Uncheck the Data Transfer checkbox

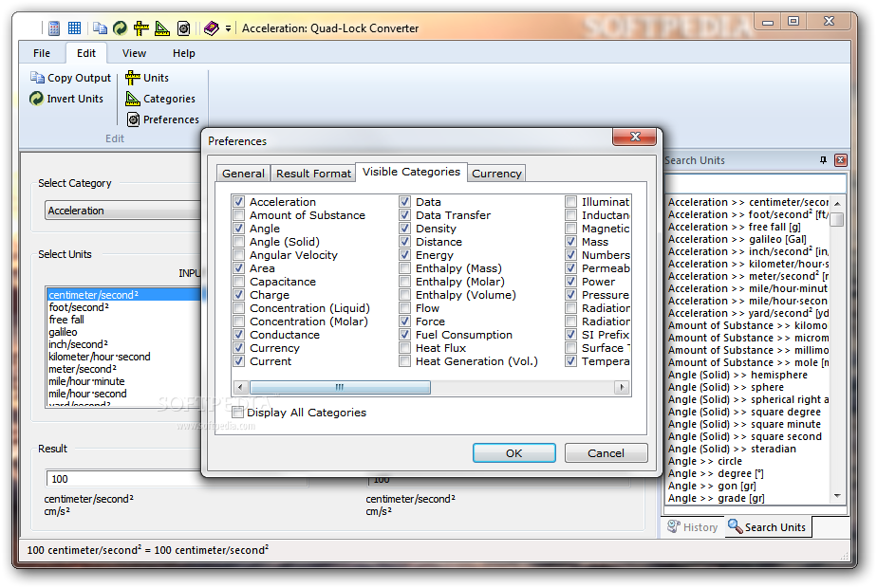[405, 215]
